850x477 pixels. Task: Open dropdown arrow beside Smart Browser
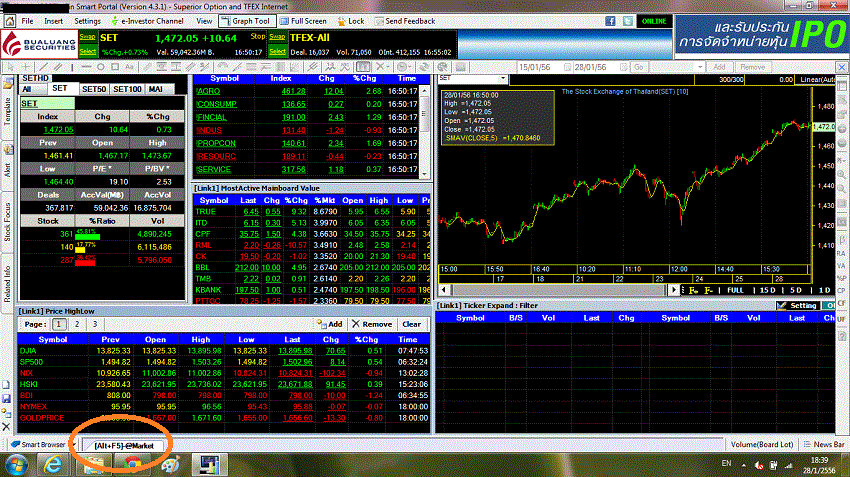[x=74, y=445]
